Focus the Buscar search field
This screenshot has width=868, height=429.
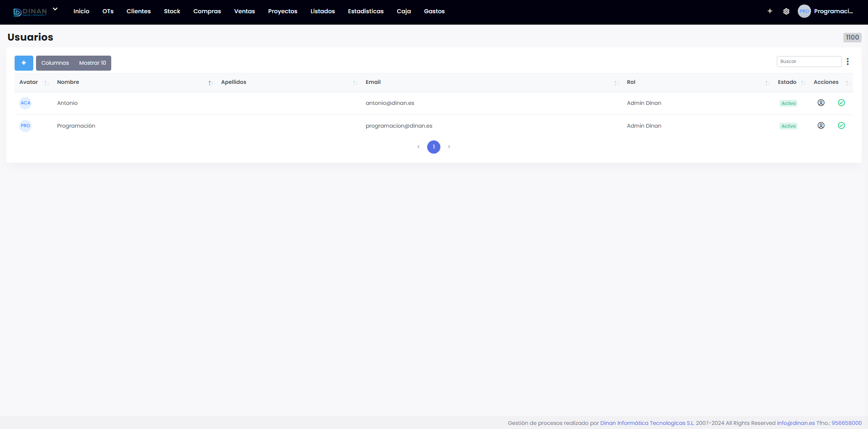click(x=809, y=62)
